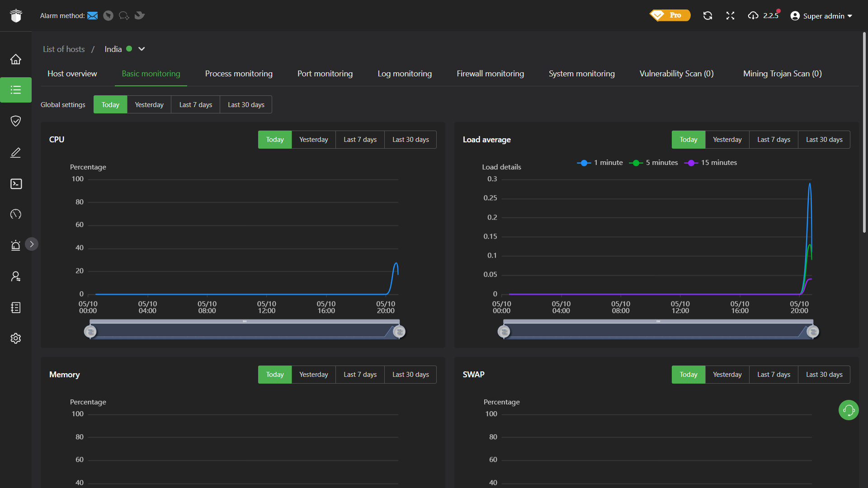Switch to Firewall monitoring tab
This screenshot has width=868, height=488.
point(490,74)
